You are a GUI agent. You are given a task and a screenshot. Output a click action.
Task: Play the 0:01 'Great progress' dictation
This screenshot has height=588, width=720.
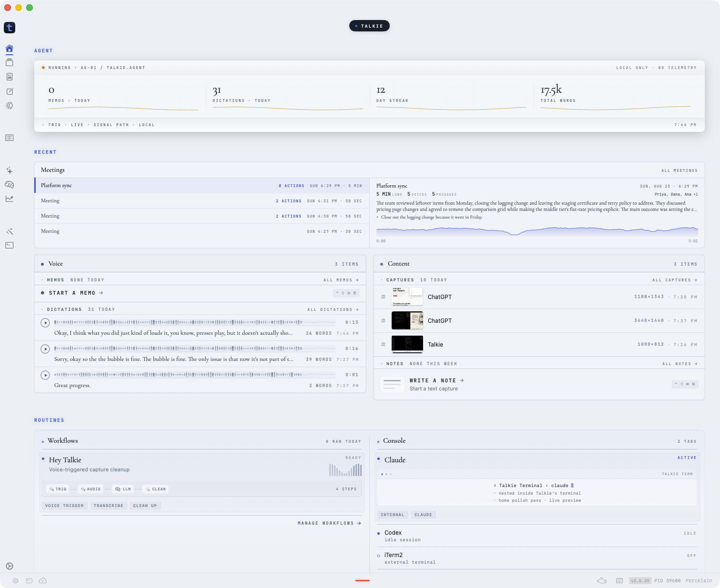pyautogui.click(x=45, y=375)
